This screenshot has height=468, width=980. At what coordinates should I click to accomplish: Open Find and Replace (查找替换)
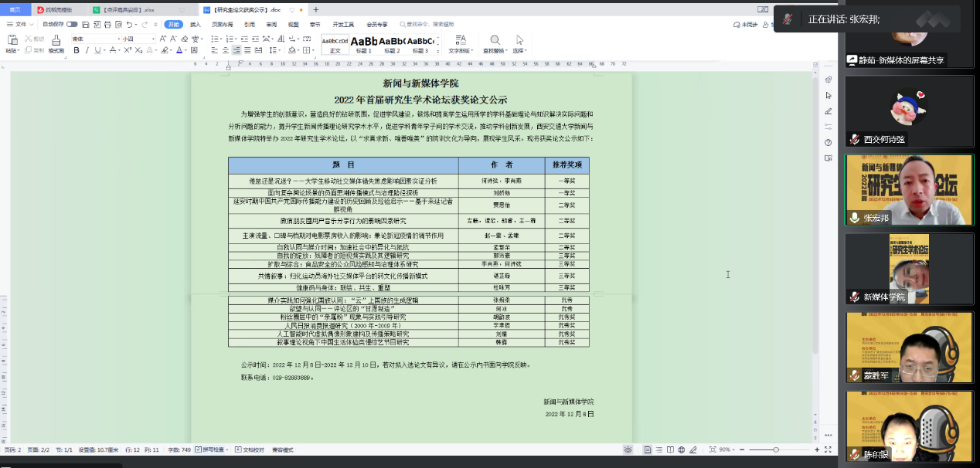point(495,42)
